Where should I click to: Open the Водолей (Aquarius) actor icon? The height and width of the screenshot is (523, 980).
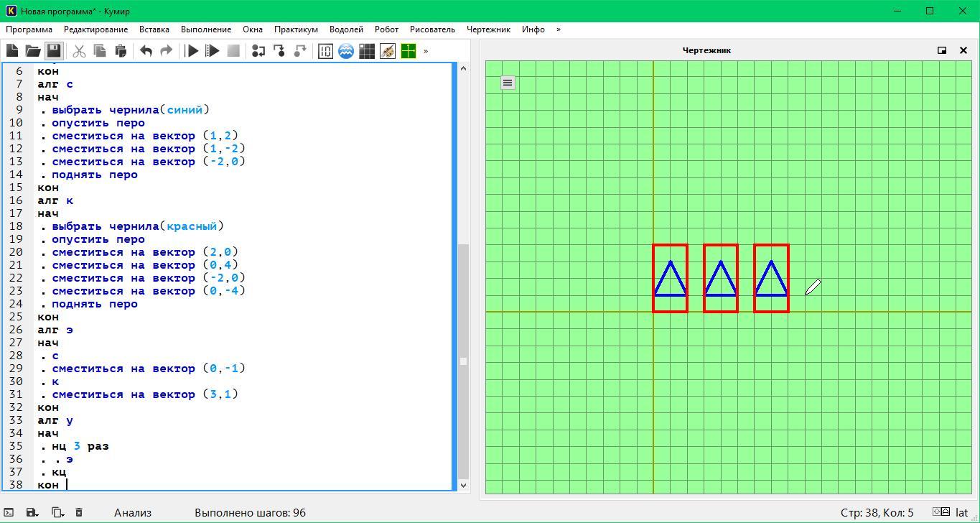[x=346, y=51]
